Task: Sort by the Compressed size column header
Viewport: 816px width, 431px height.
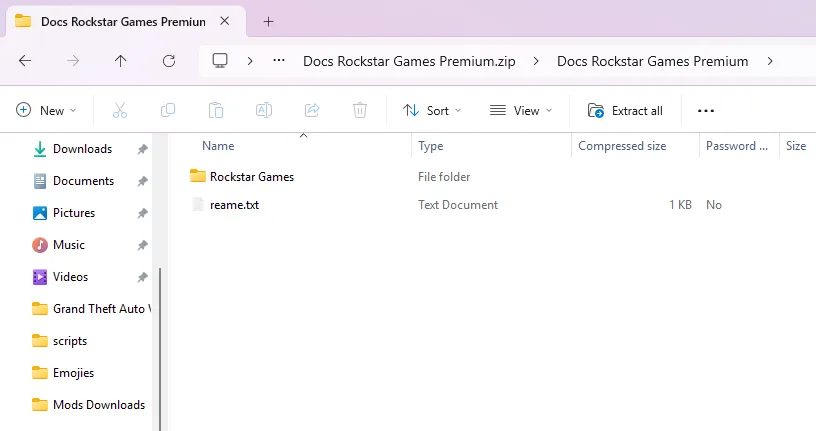Action: (x=622, y=146)
